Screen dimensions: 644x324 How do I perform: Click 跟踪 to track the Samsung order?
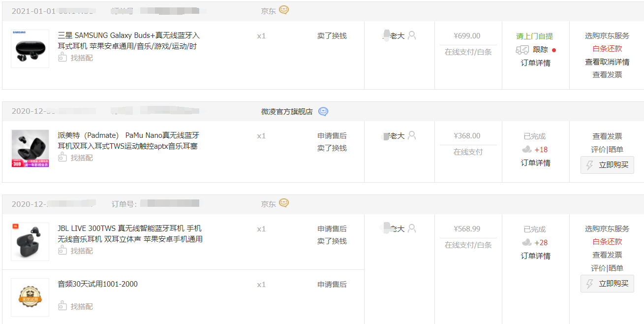[540, 50]
